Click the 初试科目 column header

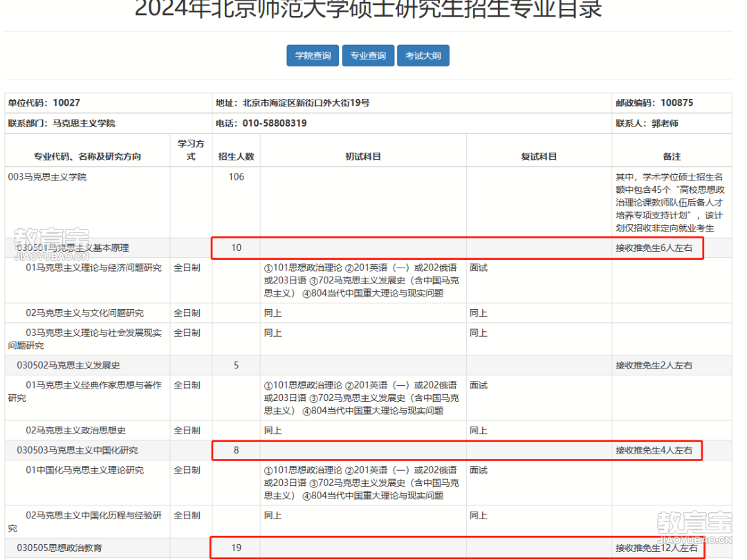point(363,157)
